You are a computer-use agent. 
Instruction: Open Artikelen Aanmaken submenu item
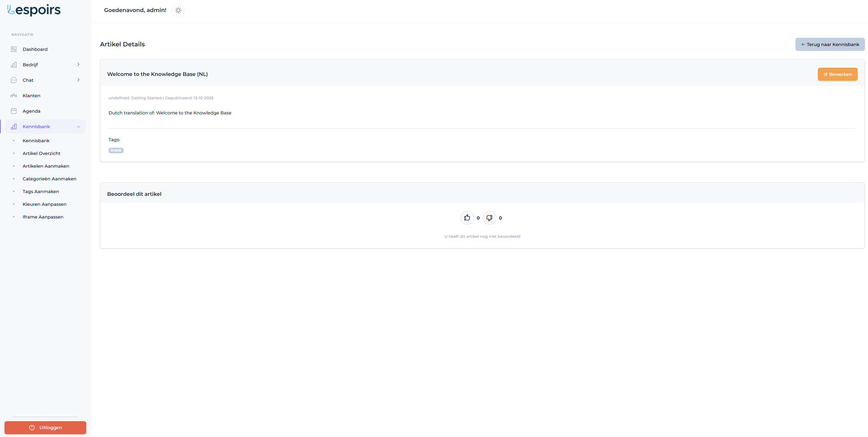pos(46,166)
